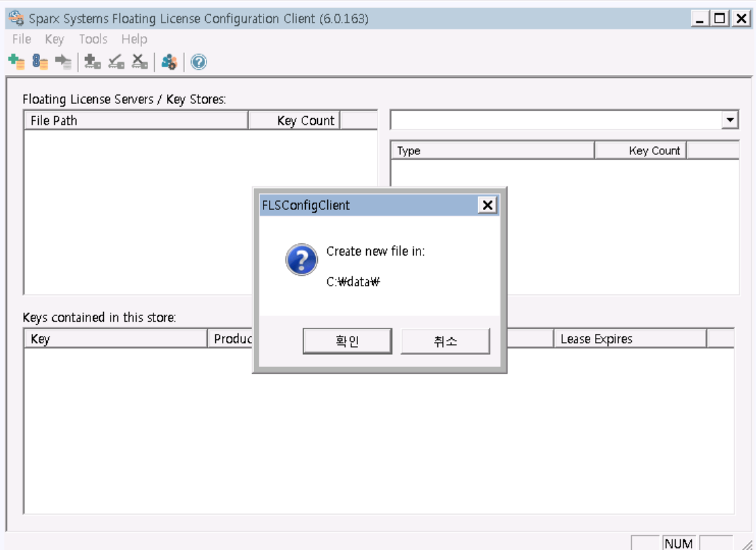The height and width of the screenshot is (550, 756).
Task: Maximize the Sparx Systems window
Action: tap(720, 19)
